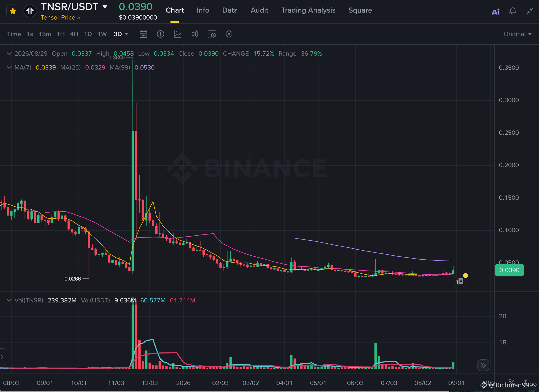Open the Square tab
The width and height of the screenshot is (539, 392).
360,10
